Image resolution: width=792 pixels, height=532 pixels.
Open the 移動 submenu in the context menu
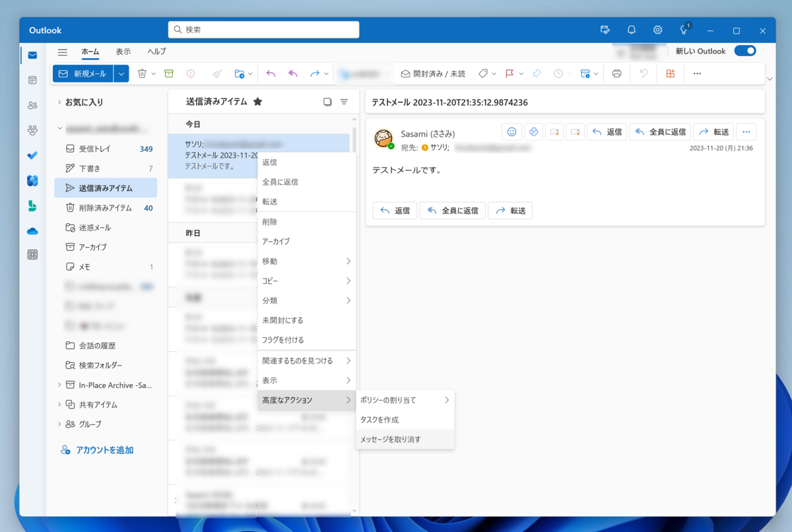tap(307, 261)
